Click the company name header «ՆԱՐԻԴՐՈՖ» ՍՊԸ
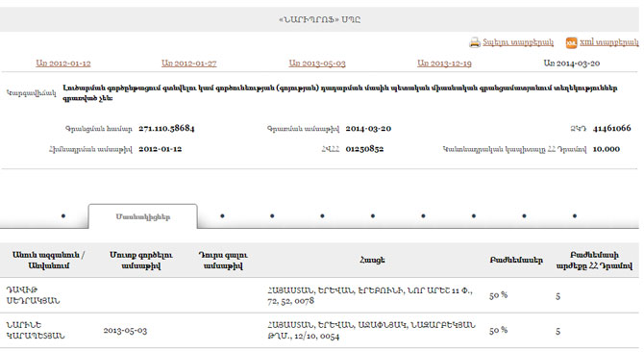 (x=319, y=19)
